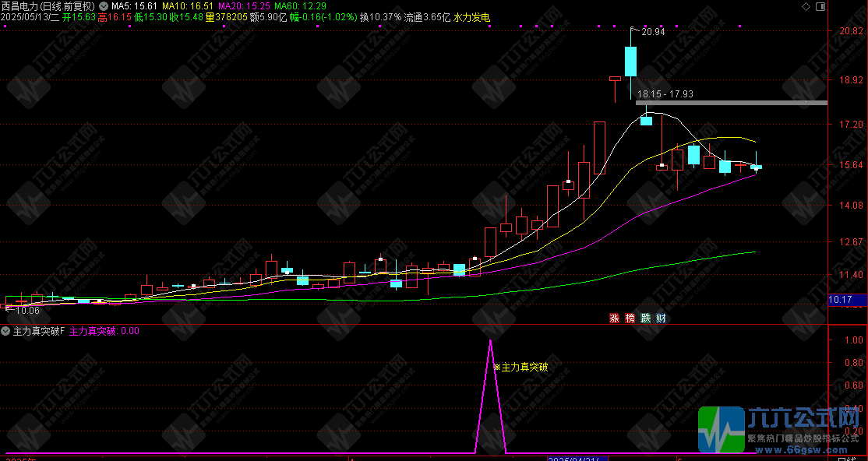This screenshot has width=868, height=461.
Task: Select the yellow MA10 label
Action: 185,5
